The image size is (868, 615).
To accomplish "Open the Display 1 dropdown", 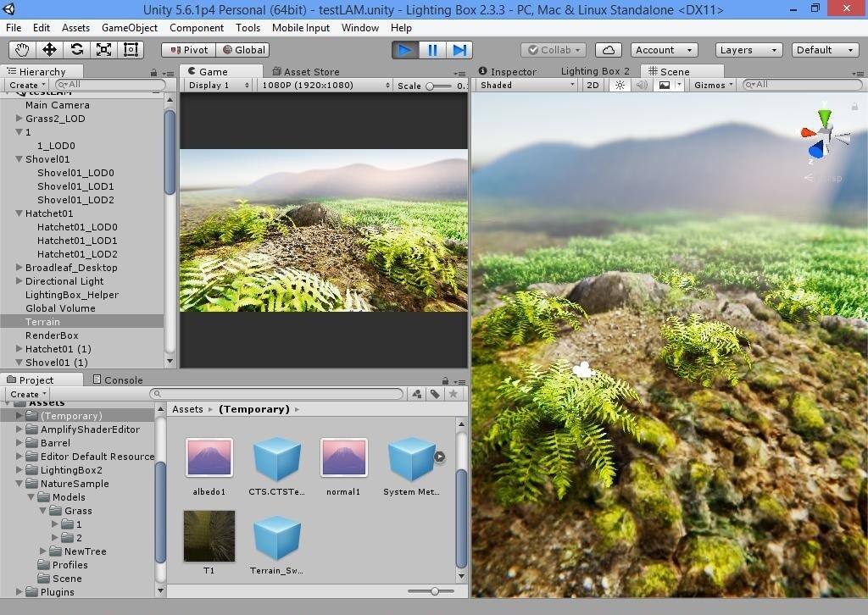I will [x=218, y=86].
